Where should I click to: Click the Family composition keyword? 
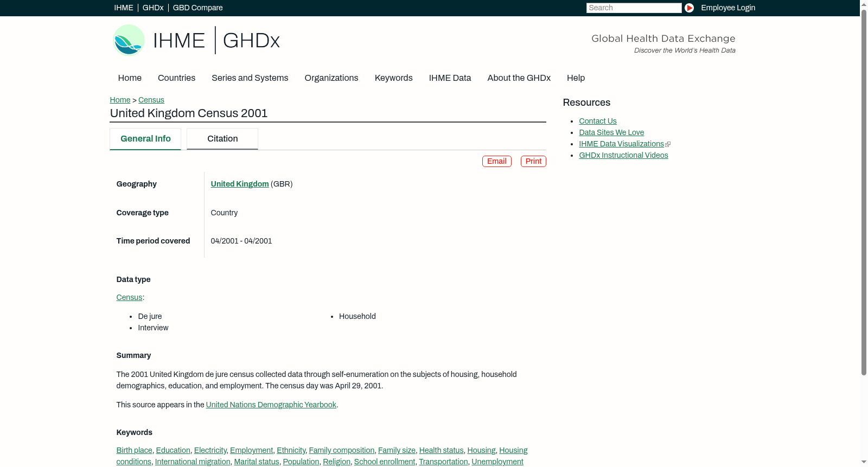(342, 450)
